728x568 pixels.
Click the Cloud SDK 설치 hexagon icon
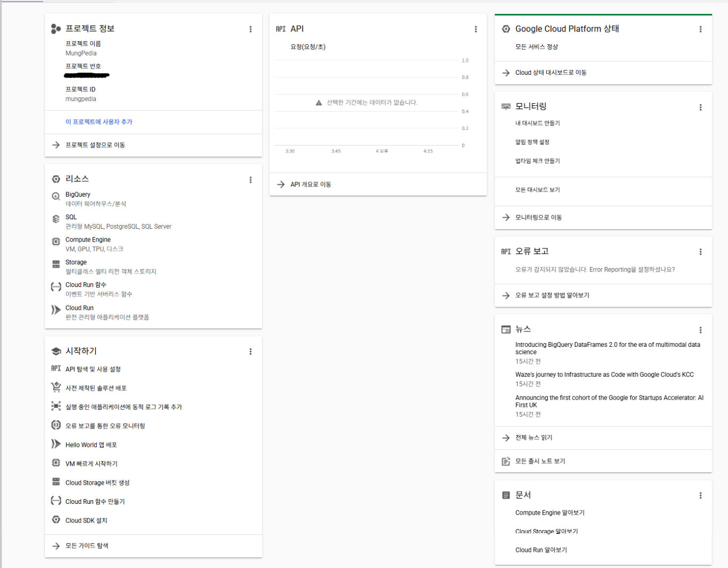[x=56, y=519]
